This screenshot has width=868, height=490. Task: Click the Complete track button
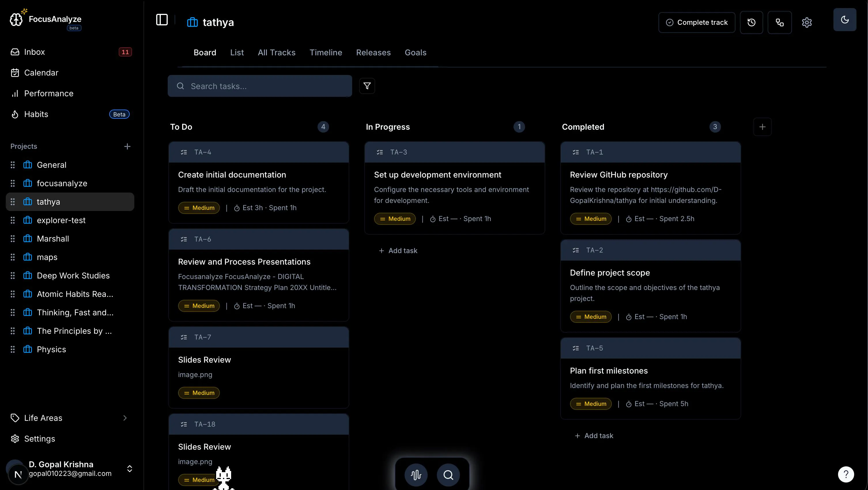click(x=697, y=22)
